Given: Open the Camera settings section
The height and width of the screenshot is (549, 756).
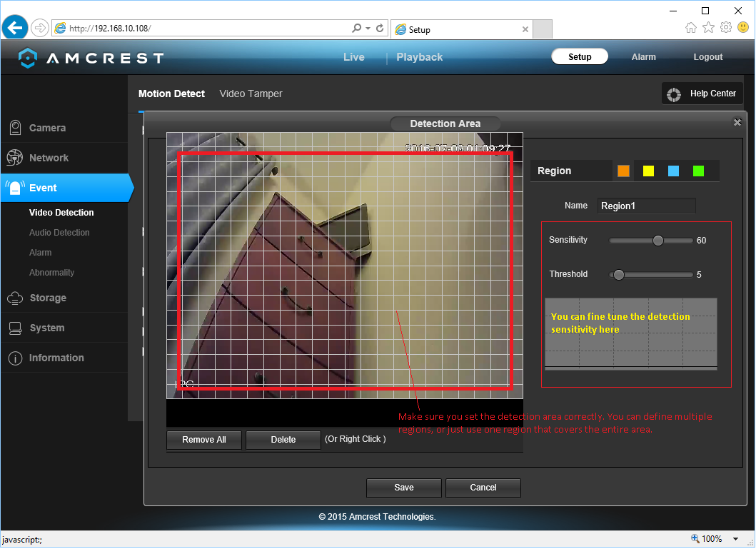Looking at the screenshot, I should 47,128.
